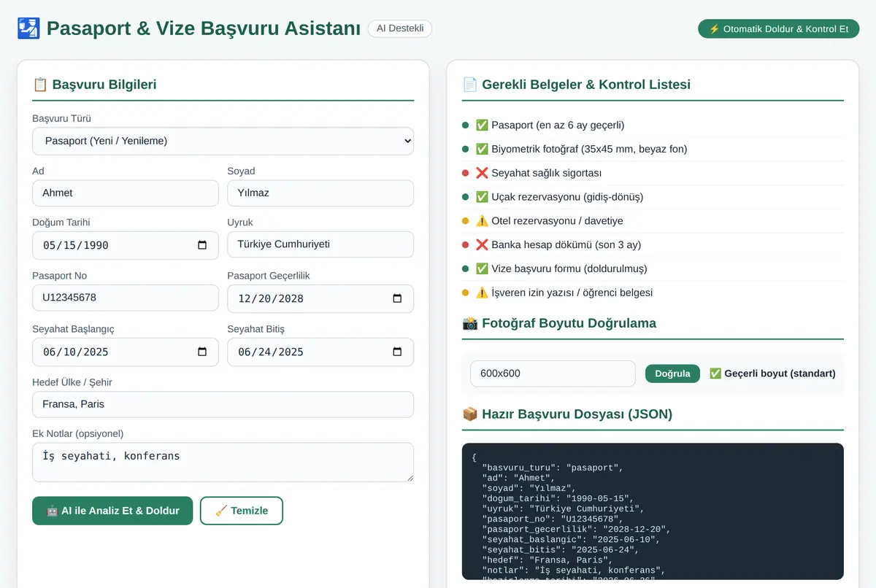Click the text Uçak rezervasyonu (gidiş-dönüş)

[567, 197]
